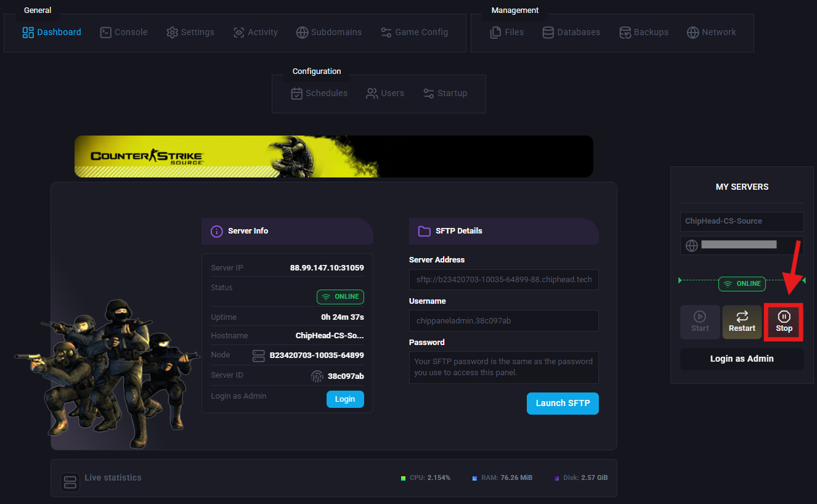Click the Disk purple legend square
This screenshot has height=504, width=817.
click(556, 478)
